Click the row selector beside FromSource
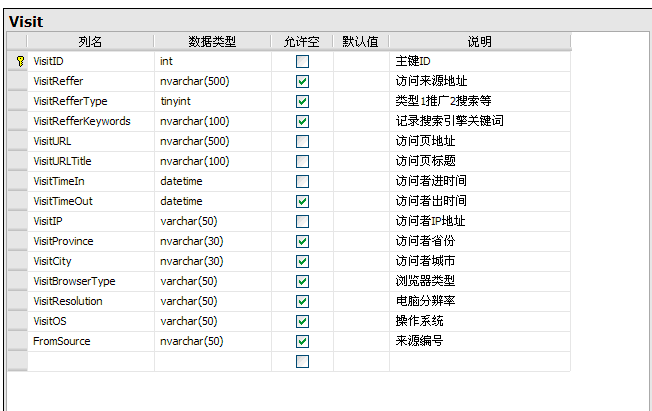 point(17,341)
